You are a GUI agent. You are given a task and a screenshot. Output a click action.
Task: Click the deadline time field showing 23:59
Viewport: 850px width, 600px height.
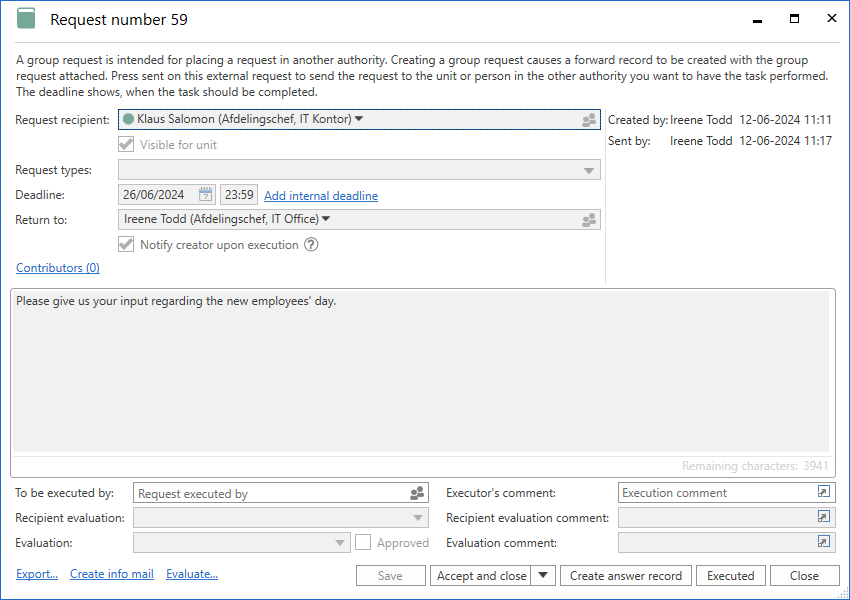click(238, 195)
